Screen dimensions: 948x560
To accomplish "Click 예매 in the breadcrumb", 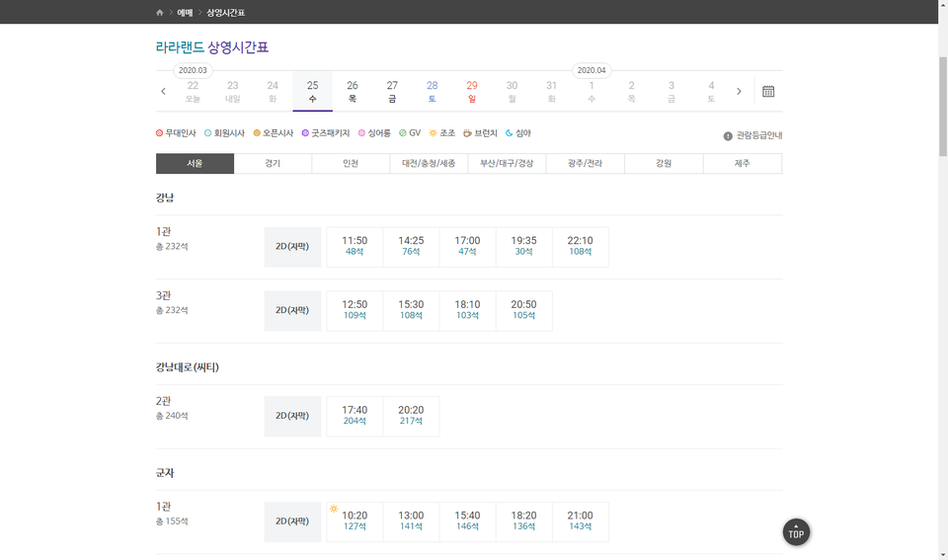I will tap(185, 12).
